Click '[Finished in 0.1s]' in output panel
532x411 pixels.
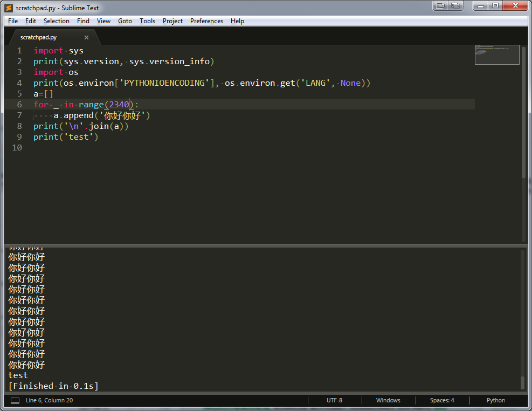[x=53, y=386]
